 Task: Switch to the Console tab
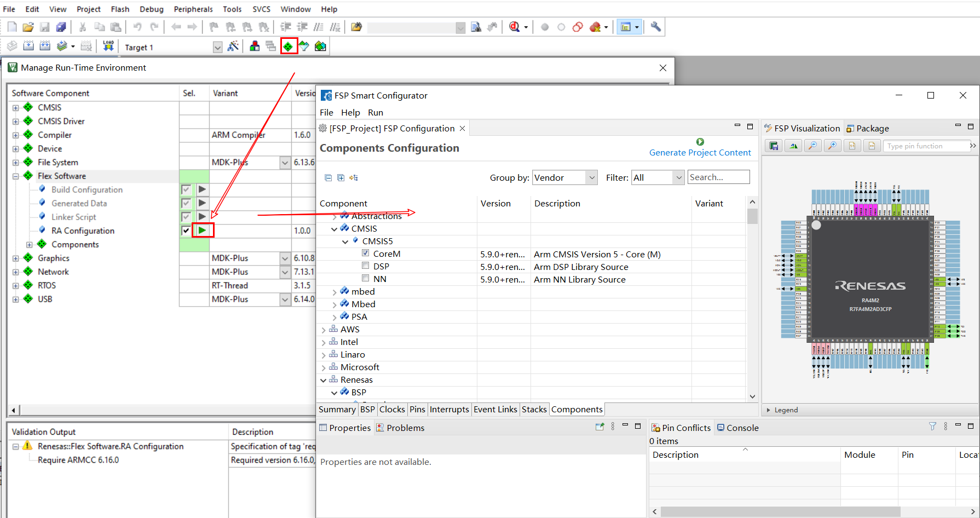[738, 428]
